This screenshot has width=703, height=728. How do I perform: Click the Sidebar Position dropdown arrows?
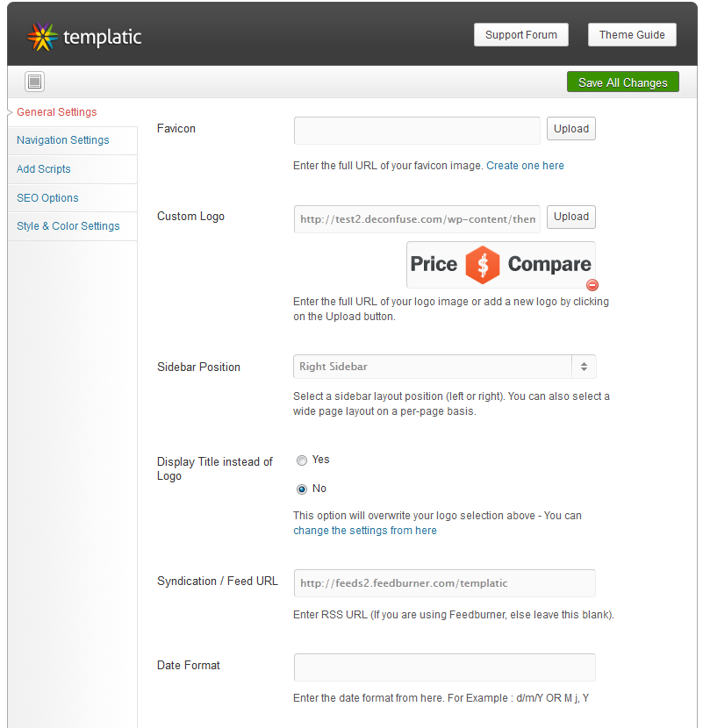tap(584, 367)
